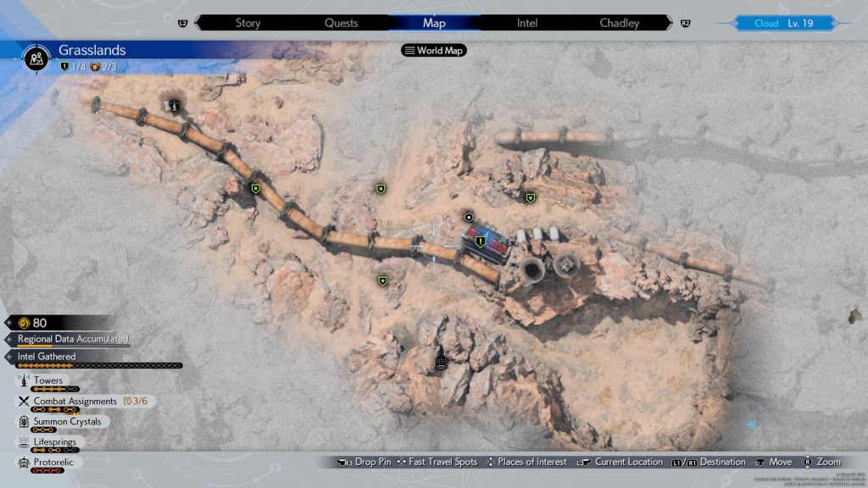Screen dimensions: 868x488
Task: Click the black hexagon map marker
Action: pyautogui.click(x=468, y=218)
